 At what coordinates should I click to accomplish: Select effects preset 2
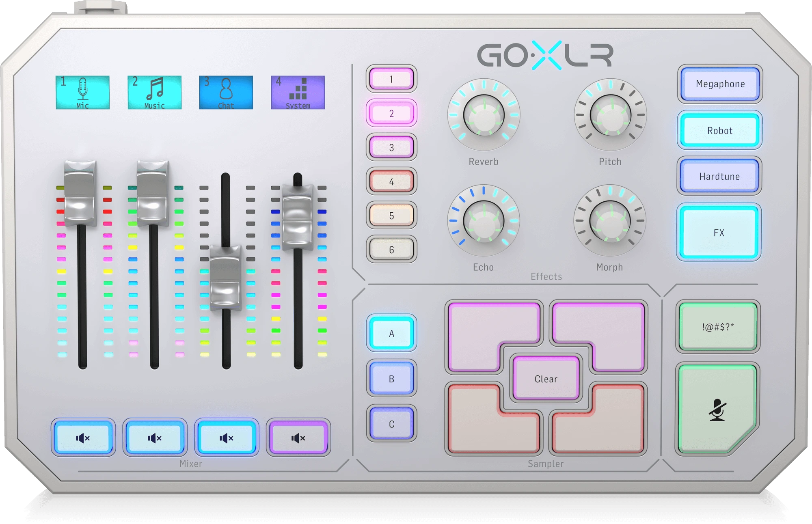(x=391, y=113)
